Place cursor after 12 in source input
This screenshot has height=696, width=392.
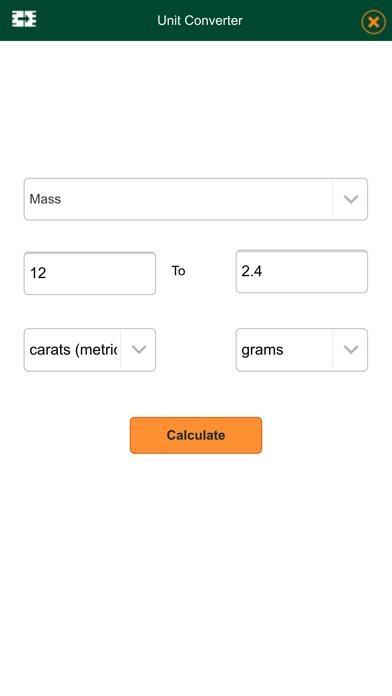pos(47,273)
